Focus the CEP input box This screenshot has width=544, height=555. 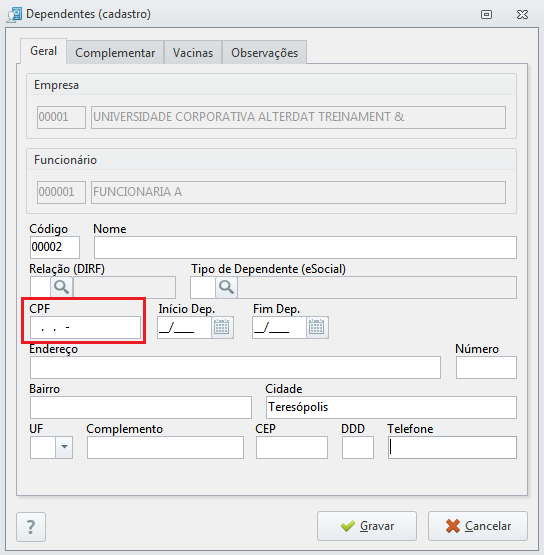coord(292,447)
